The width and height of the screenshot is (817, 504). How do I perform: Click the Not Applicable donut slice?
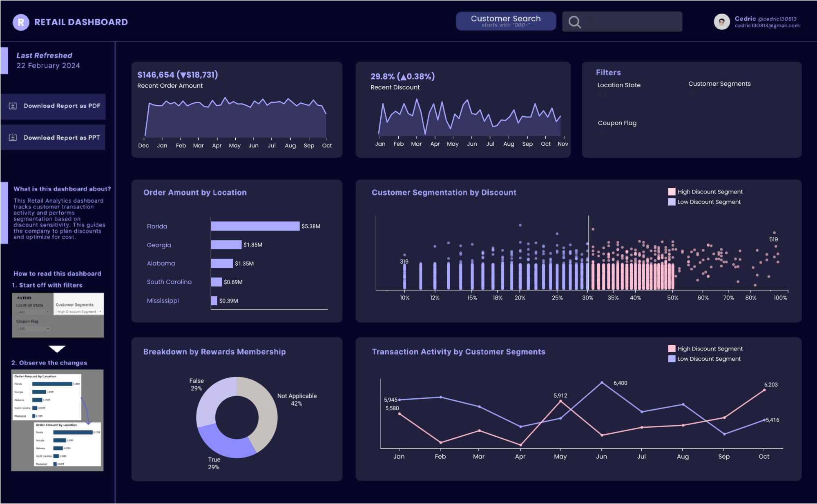[266, 412]
